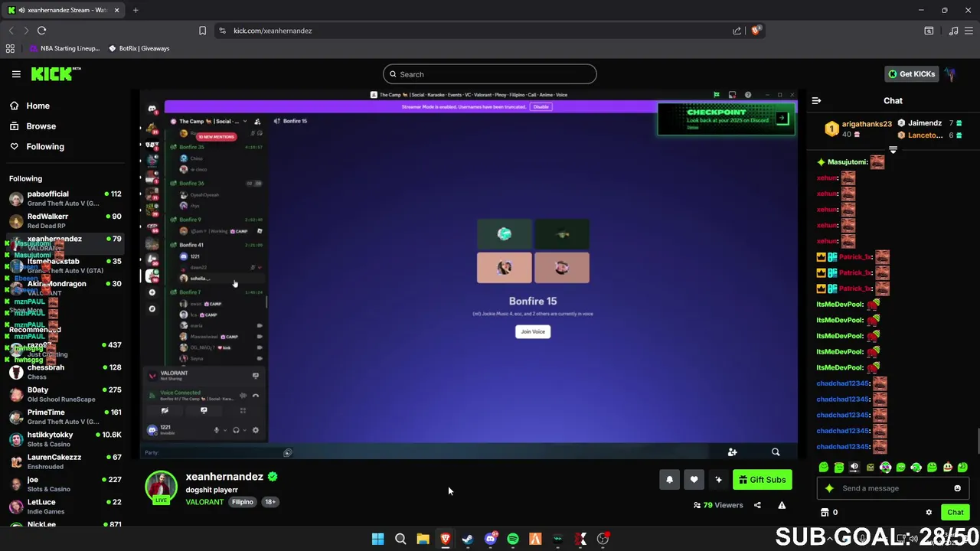The width and height of the screenshot is (980, 551).
Task: Open chat settings gear
Action: click(929, 513)
